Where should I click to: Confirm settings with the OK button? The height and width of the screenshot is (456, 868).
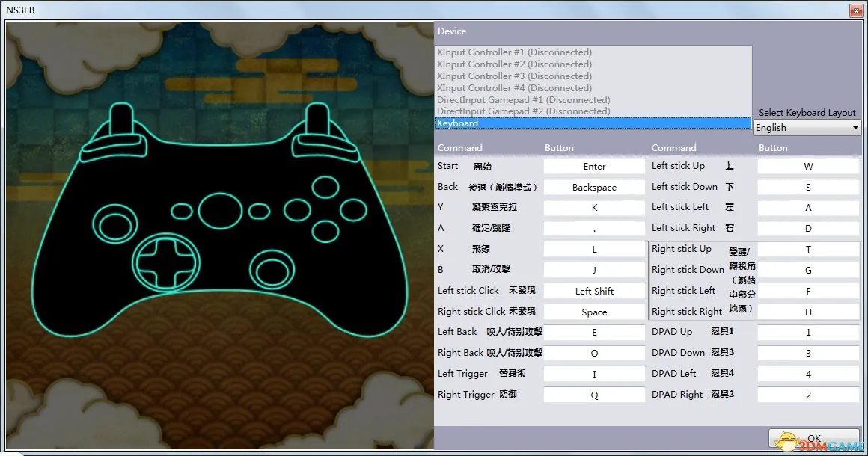click(813, 438)
